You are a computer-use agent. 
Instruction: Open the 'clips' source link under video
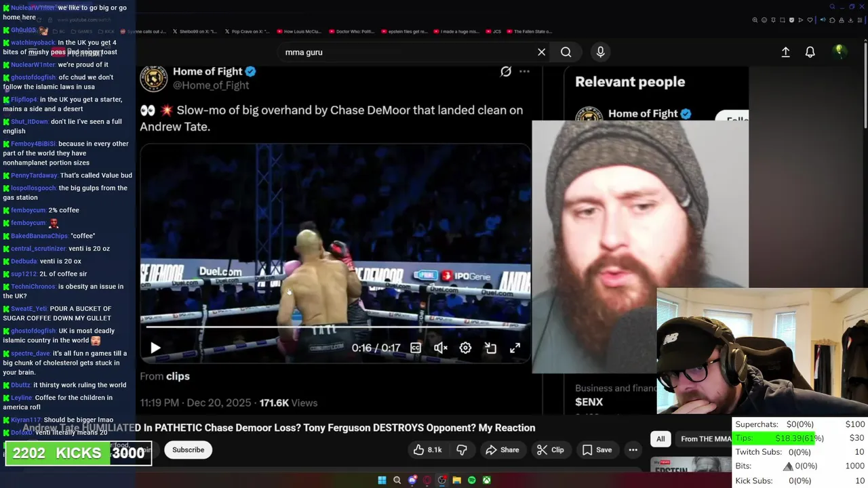(x=178, y=376)
